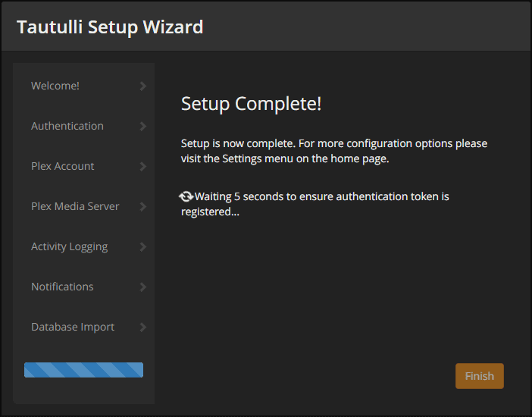The image size is (532, 417).
Task: Click the chevron beside Database Import
Action: click(143, 328)
